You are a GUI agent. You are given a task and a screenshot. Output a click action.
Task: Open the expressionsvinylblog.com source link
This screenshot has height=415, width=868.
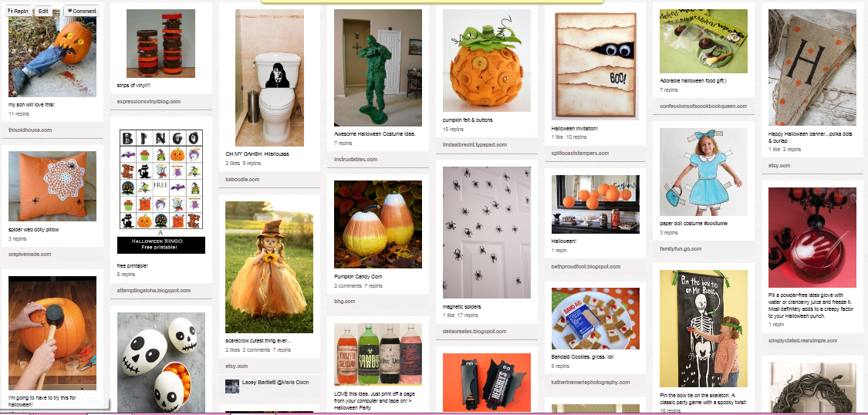(x=149, y=102)
